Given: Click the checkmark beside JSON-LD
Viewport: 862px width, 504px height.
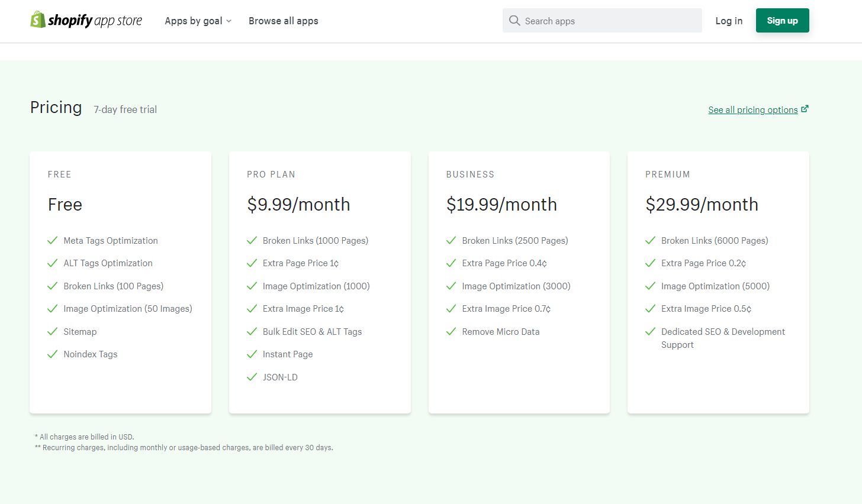Looking at the screenshot, I should tap(252, 377).
